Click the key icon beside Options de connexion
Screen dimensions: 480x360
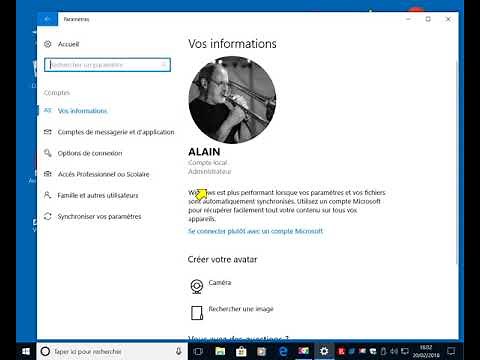[x=48, y=153]
